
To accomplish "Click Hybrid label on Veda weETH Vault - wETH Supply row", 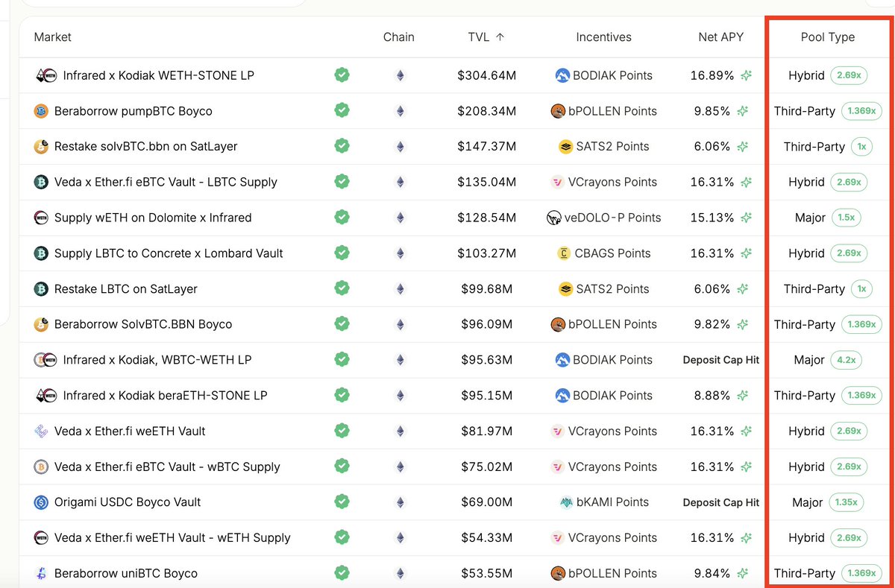I will click(806, 537).
